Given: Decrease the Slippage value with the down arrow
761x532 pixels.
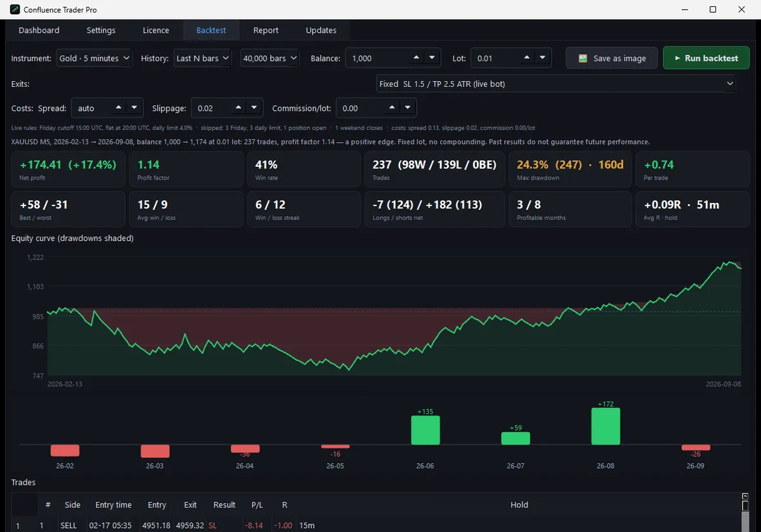Looking at the screenshot, I should click(254, 108).
